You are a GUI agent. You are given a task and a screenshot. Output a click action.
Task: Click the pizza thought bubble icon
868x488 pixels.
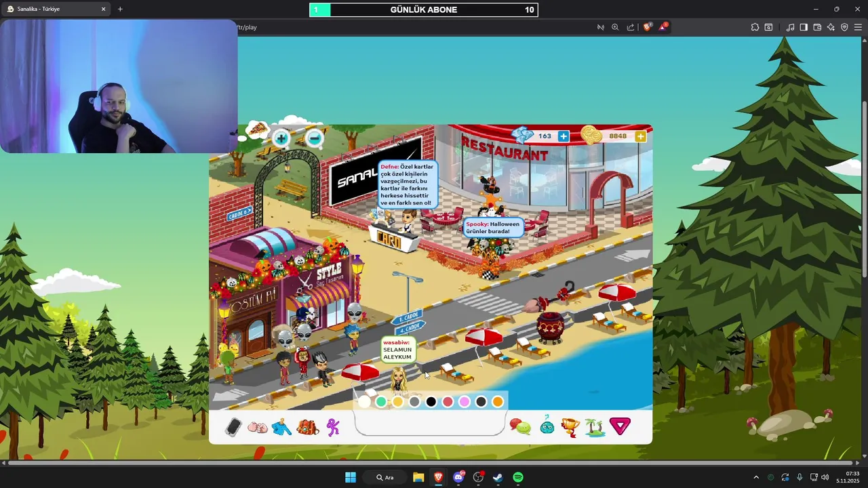(256, 129)
